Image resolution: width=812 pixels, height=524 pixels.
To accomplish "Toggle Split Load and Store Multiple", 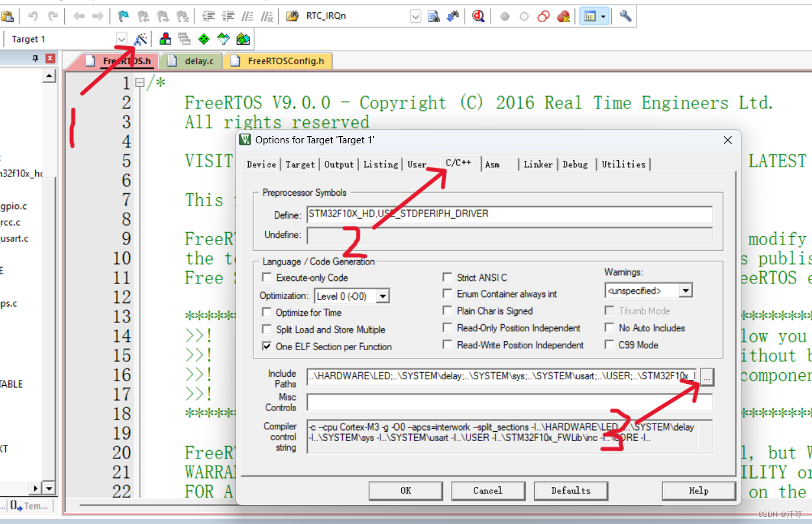I will click(x=267, y=329).
